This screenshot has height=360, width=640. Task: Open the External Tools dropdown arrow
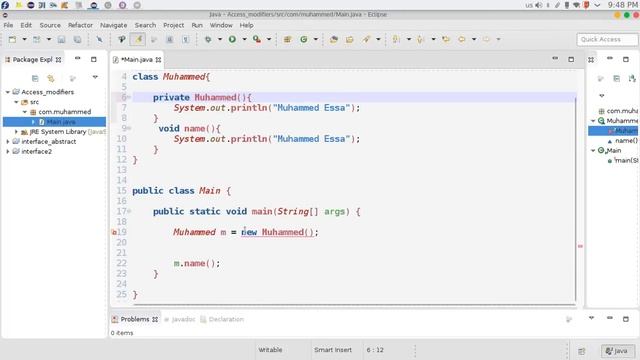click(269, 39)
